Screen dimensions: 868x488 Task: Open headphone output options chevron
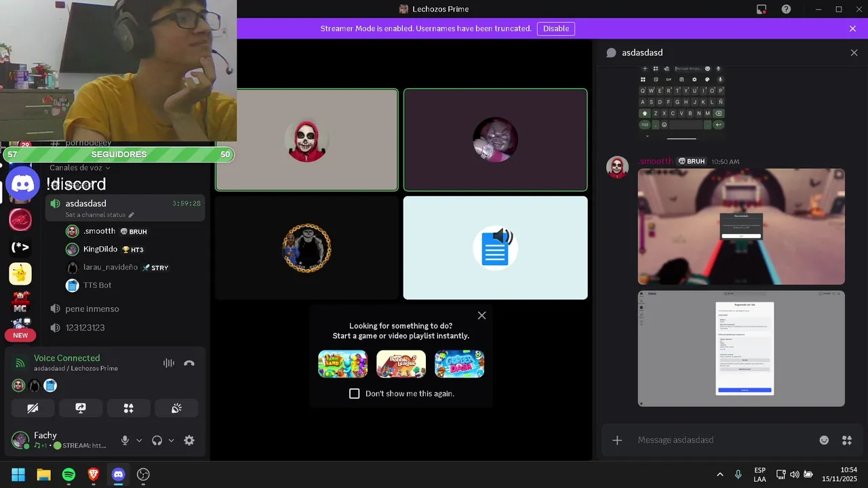pos(171,441)
